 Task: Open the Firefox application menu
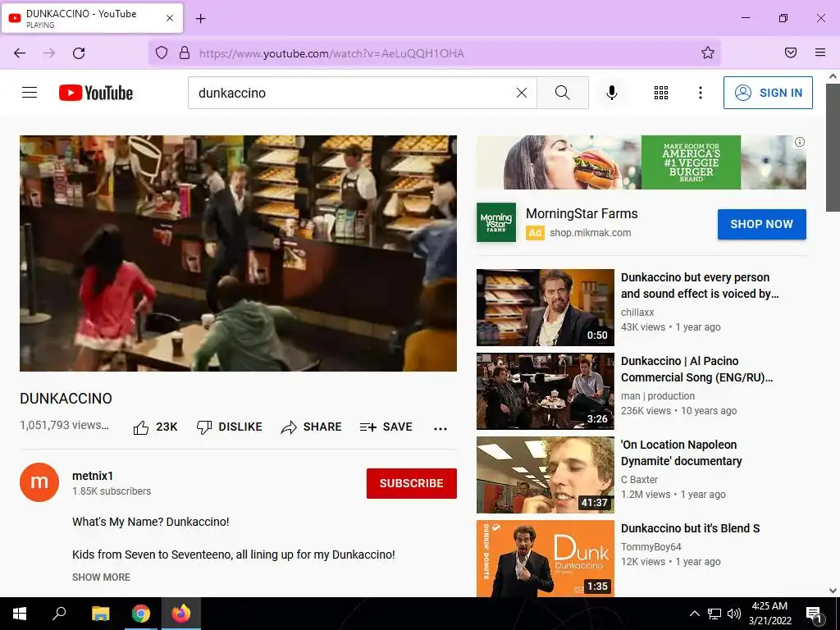(x=820, y=52)
